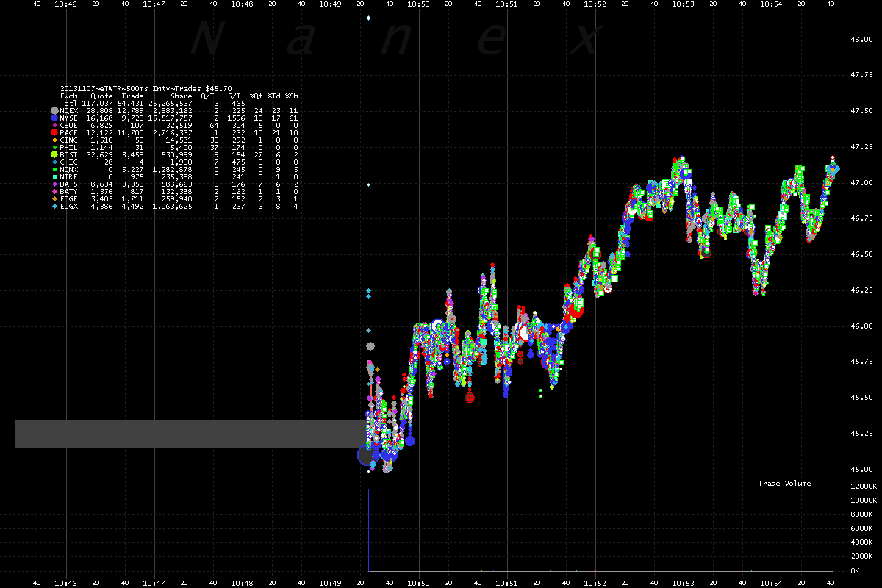Click the NYSE exchange label
The image size is (882, 588).
click(x=69, y=118)
